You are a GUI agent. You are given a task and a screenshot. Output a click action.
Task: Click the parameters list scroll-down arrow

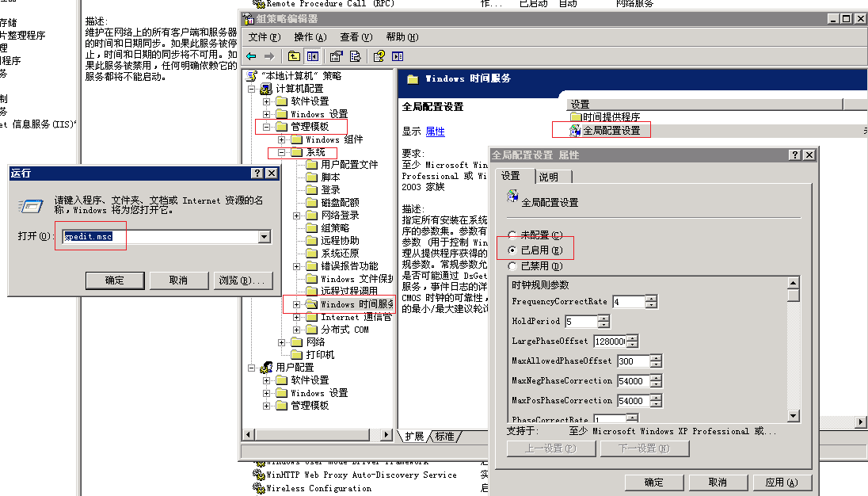click(794, 416)
